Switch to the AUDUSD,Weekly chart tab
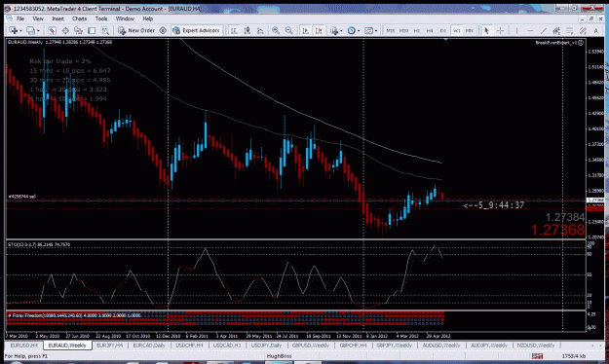Image resolution: width=609 pixels, height=364 pixels. point(441,345)
